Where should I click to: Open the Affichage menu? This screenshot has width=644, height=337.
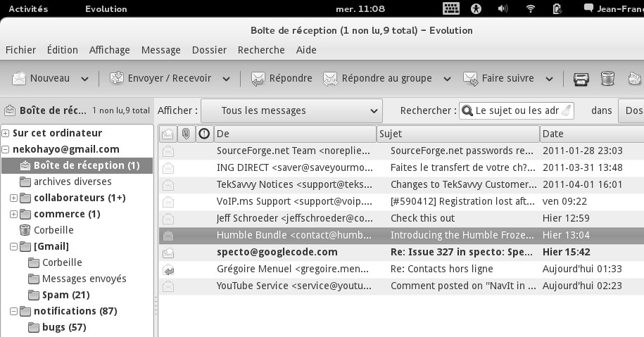tap(109, 50)
